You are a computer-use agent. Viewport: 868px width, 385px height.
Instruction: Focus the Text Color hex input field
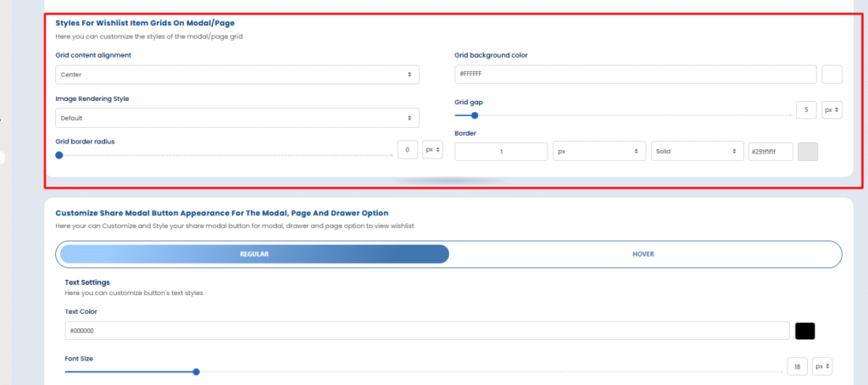(x=427, y=331)
